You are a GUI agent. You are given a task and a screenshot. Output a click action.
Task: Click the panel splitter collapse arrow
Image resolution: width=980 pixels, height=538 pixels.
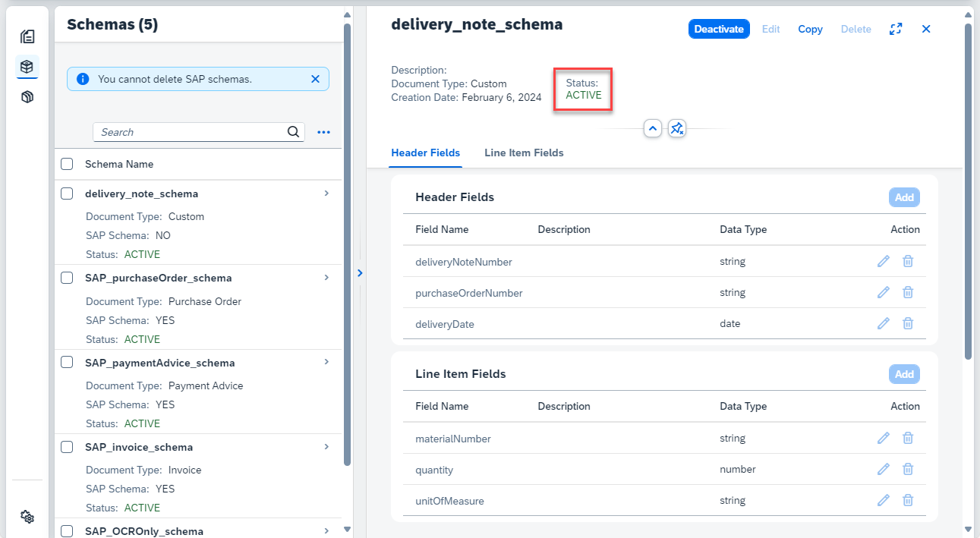360,273
